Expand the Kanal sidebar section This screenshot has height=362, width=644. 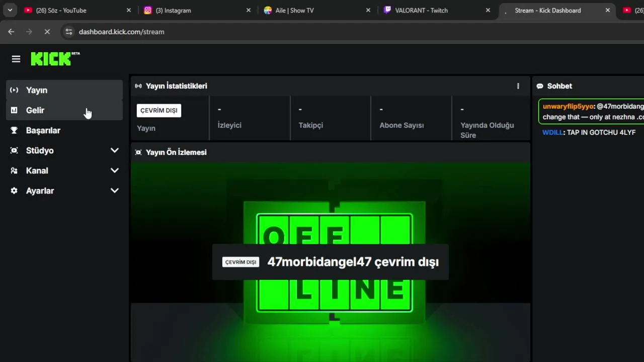(115, 170)
